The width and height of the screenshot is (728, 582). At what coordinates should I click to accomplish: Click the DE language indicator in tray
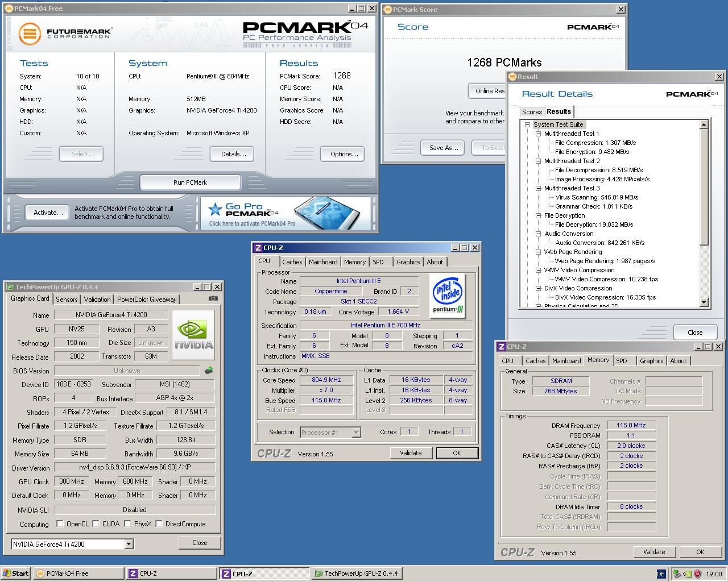[x=661, y=574]
